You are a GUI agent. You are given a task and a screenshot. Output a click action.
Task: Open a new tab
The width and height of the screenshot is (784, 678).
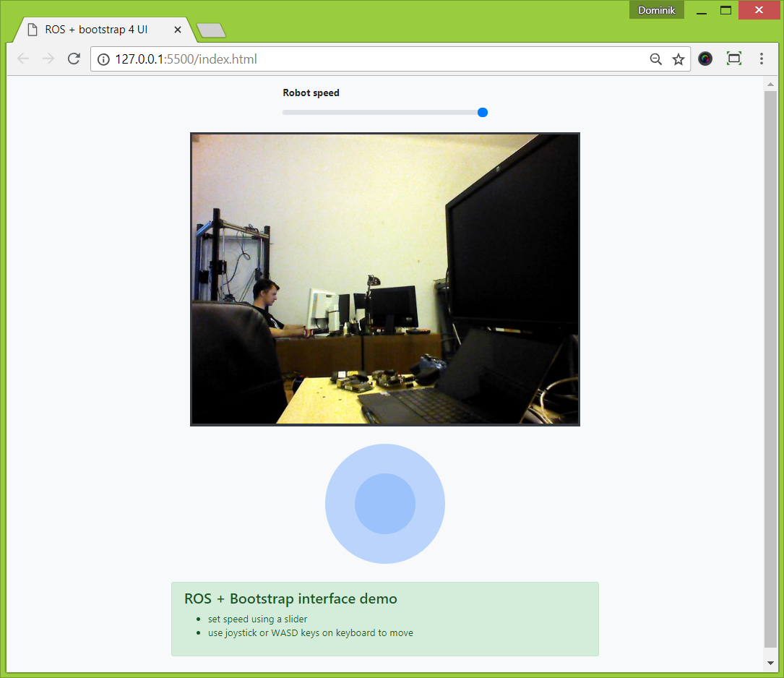211,30
